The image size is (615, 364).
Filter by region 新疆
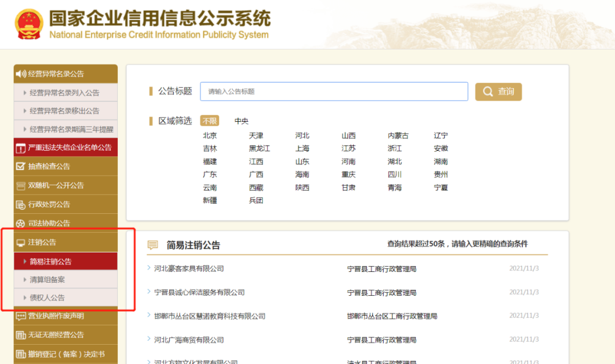[x=210, y=200]
